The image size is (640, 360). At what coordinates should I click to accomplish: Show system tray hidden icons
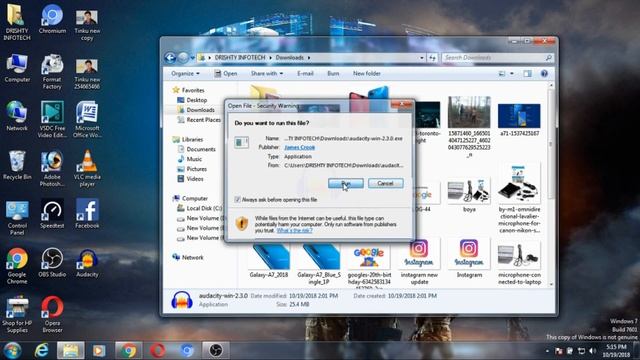[x=547, y=351]
